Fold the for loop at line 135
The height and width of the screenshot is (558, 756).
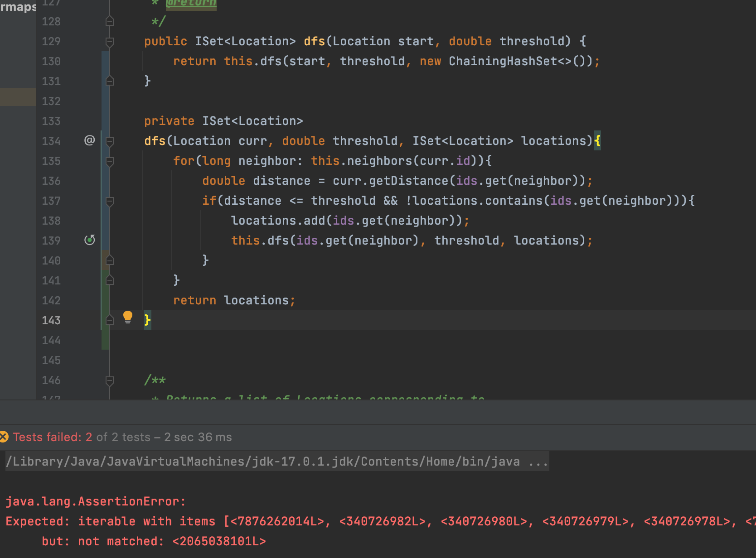[x=109, y=161]
